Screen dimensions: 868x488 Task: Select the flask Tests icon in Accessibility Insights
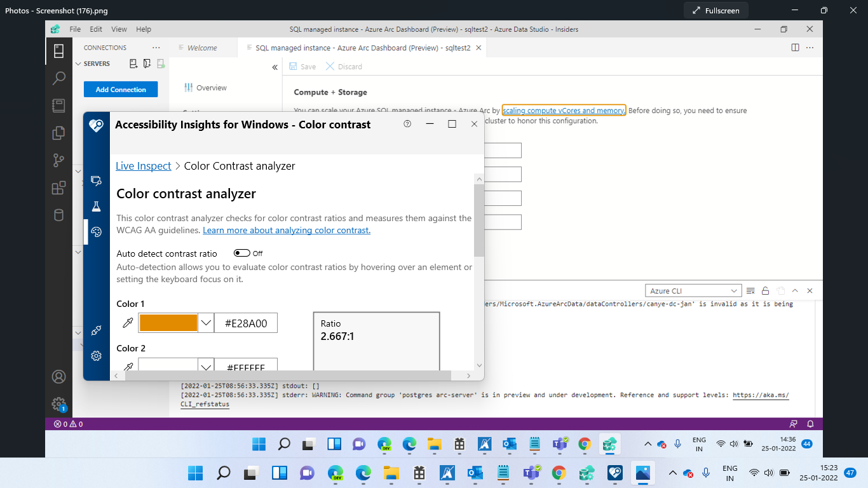tap(97, 205)
